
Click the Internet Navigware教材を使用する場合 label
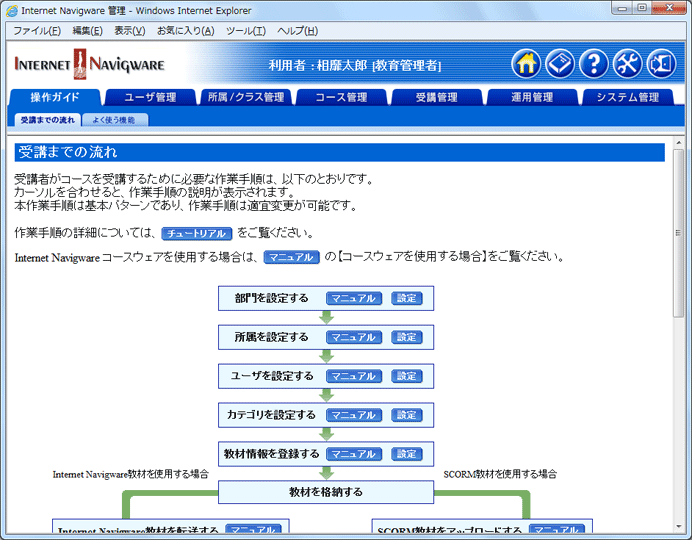131,474
